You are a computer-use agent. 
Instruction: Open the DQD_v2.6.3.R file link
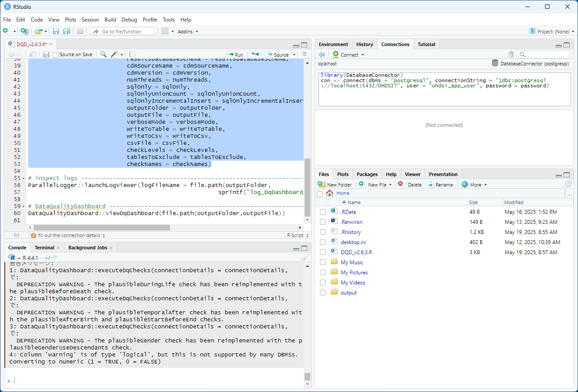point(356,252)
